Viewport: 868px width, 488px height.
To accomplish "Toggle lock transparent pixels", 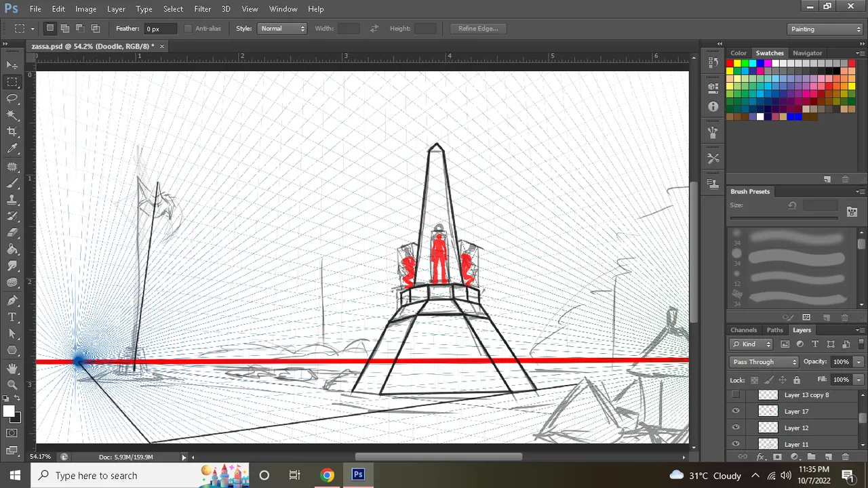I will pyautogui.click(x=754, y=380).
